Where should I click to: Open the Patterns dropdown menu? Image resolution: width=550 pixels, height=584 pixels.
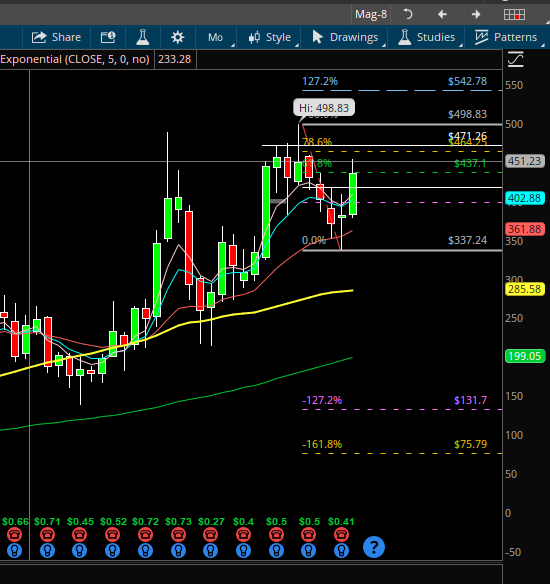click(x=506, y=37)
